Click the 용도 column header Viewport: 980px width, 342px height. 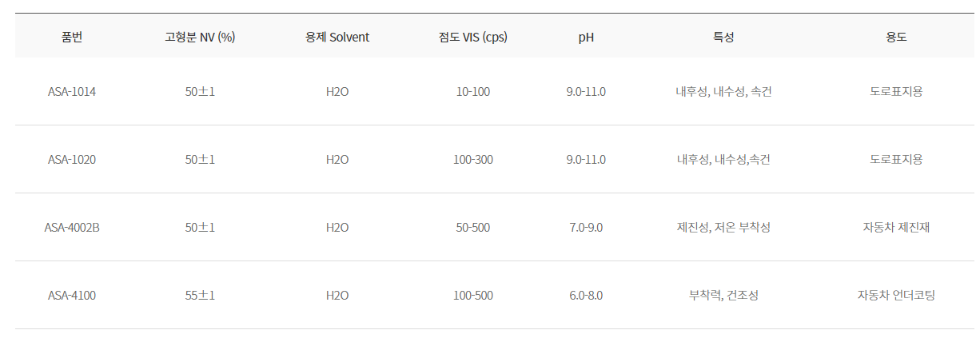point(896,37)
